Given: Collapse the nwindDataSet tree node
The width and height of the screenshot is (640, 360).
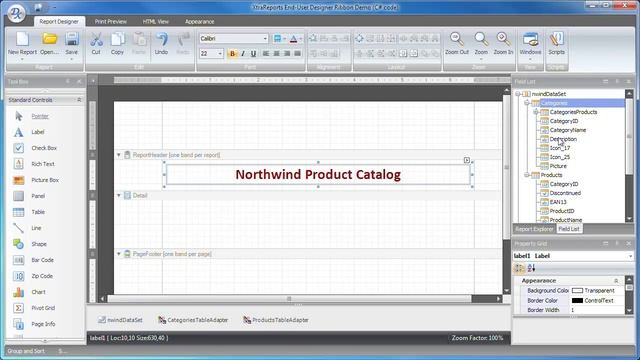Looking at the screenshot, I should point(518,94).
